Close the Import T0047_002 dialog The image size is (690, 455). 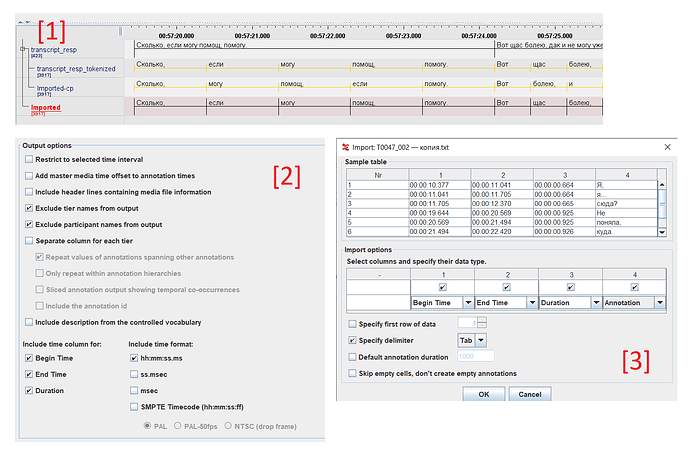point(666,146)
